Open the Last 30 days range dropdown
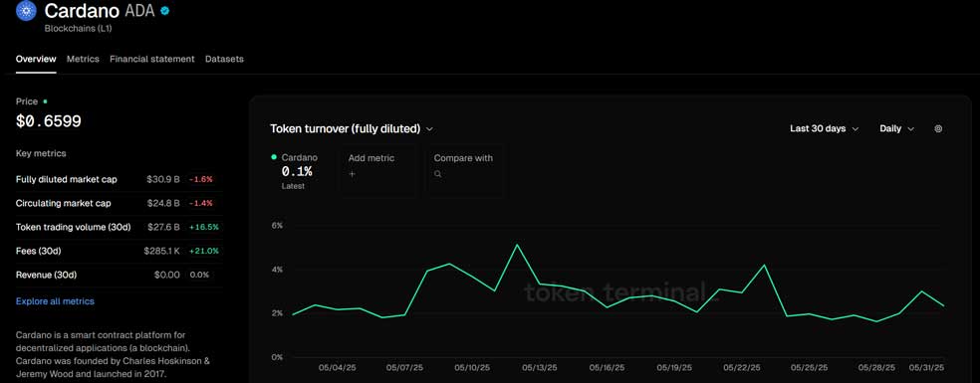This screenshot has height=383, width=980. [x=825, y=128]
